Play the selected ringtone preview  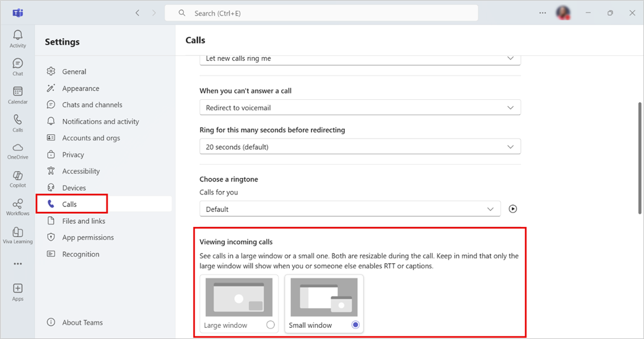[x=513, y=209]
